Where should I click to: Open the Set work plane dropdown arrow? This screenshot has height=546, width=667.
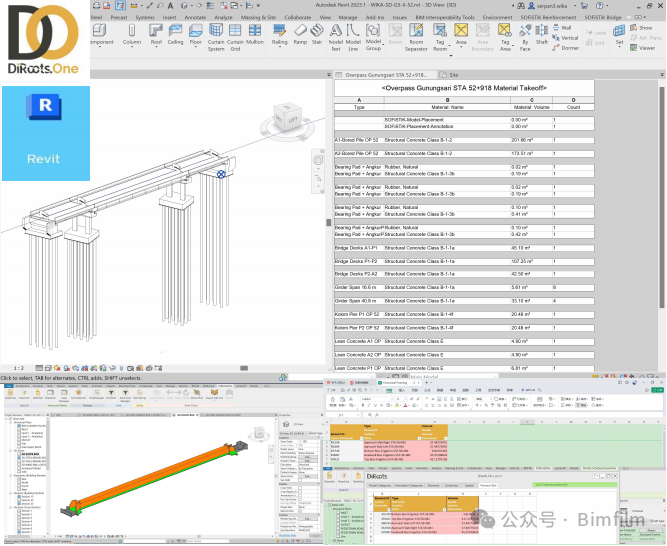[x=619, y=47]
